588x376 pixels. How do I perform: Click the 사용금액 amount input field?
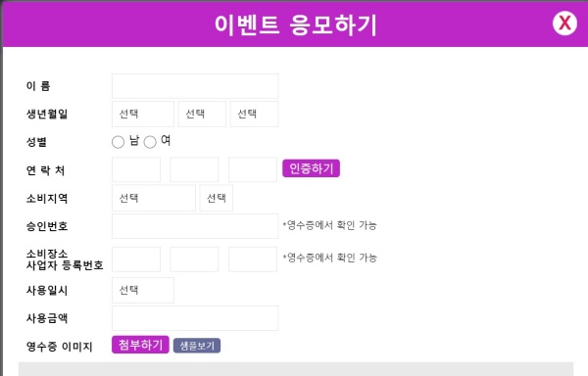point(195,318)
